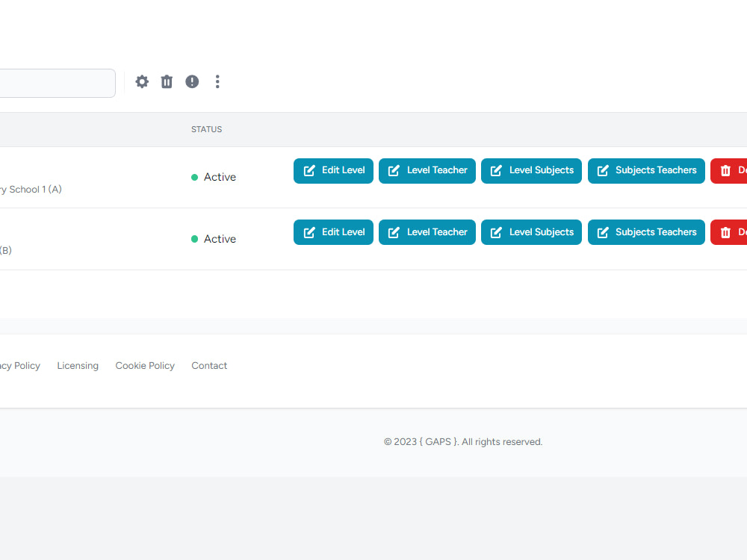Select the Contact footer link
This screenshot has height=560, width=747.
(x=209, y=365)
